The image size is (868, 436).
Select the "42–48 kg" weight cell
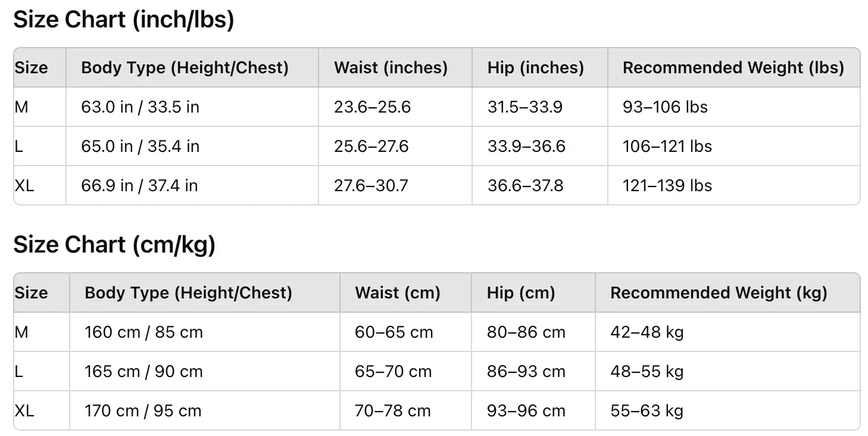(647, 332)
